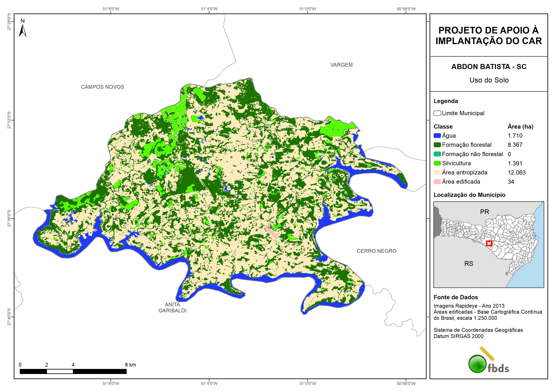Screen dimensions: 555x392
Task: Click the Área edificada pink swatch
Action: pos(437,182)
